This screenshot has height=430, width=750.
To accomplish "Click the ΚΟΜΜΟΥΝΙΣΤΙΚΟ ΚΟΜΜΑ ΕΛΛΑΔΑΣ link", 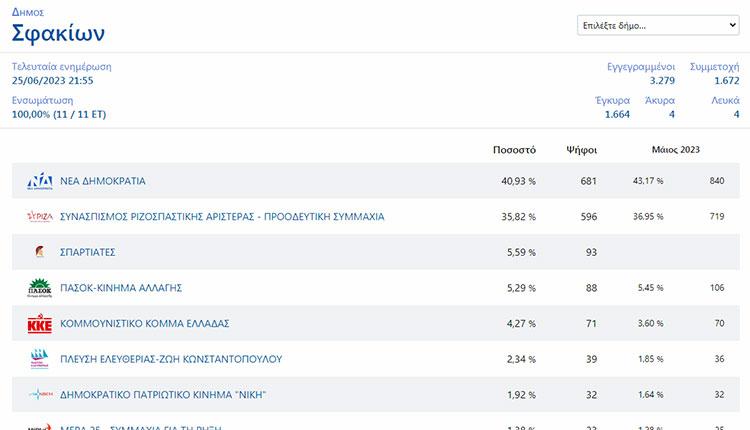I will click(145, 324).
